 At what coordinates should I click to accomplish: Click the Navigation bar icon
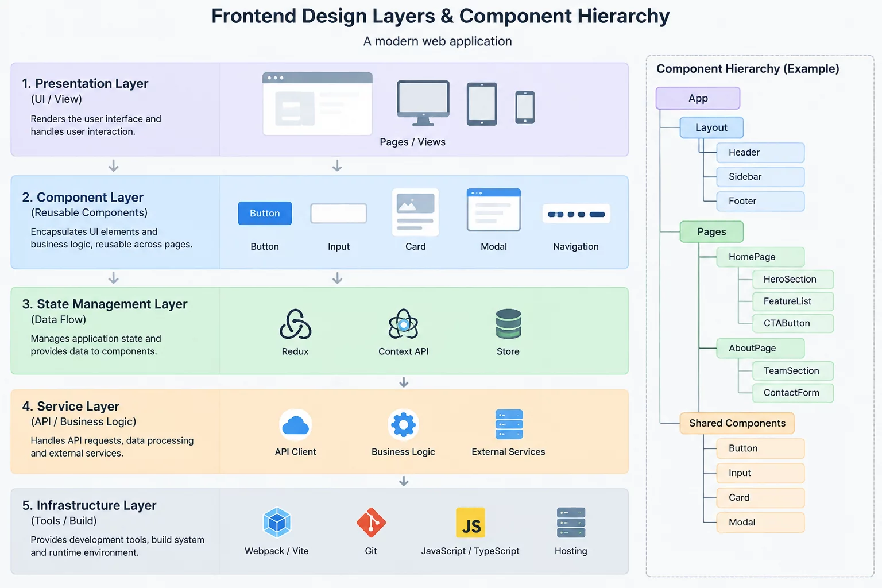[x=576, y=214]
